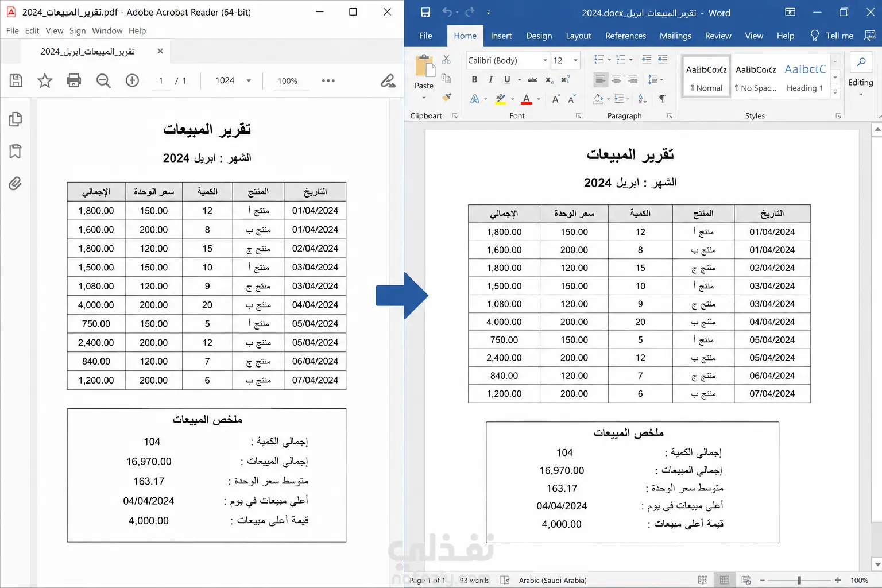Open more tools ellipsis in Acrobat toolbar

328,81
